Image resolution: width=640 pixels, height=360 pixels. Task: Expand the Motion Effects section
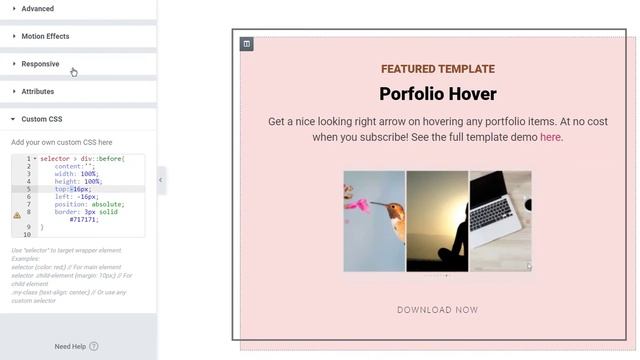pos(78,36)
